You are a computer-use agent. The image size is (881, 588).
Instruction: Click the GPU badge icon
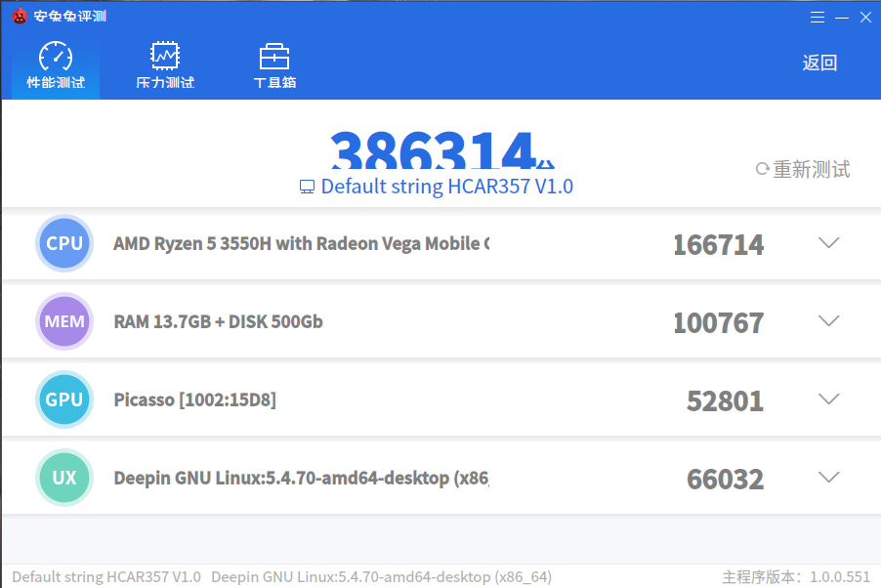[64, 399]
